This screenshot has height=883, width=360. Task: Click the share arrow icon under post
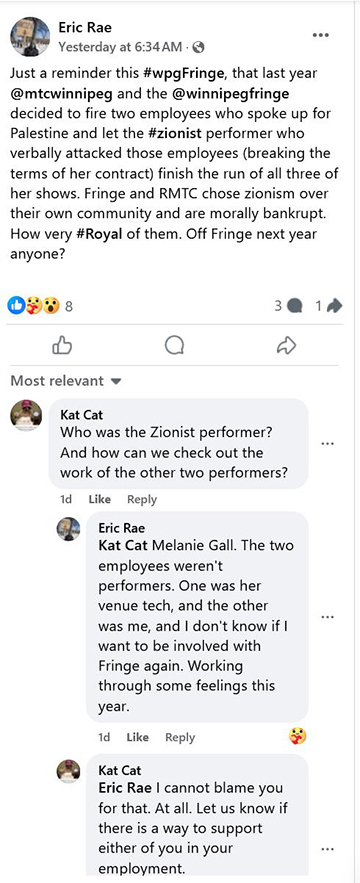(x=287, y=346)
